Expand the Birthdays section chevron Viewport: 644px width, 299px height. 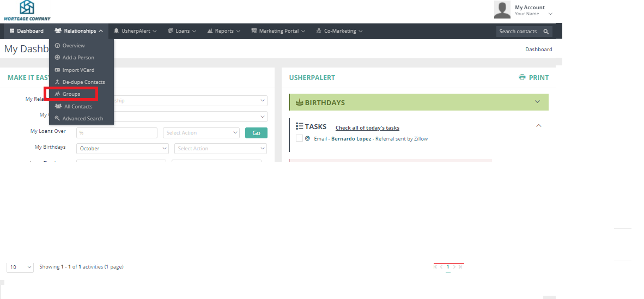click(537, 102)
